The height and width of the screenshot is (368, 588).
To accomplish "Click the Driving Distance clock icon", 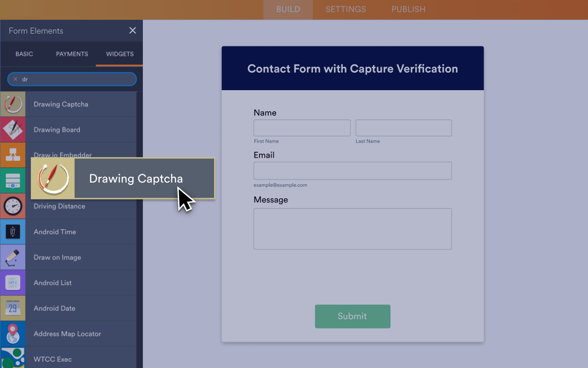I will (13, 206).
